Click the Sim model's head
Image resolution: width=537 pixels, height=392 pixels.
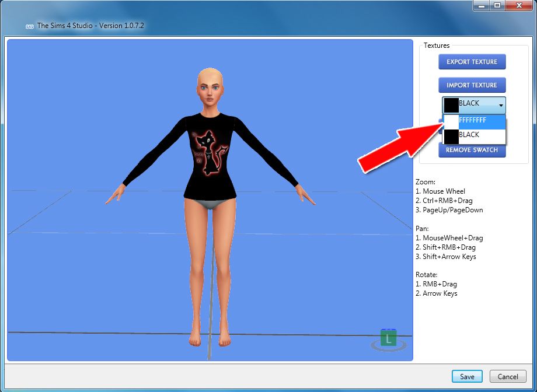point(210,87)
